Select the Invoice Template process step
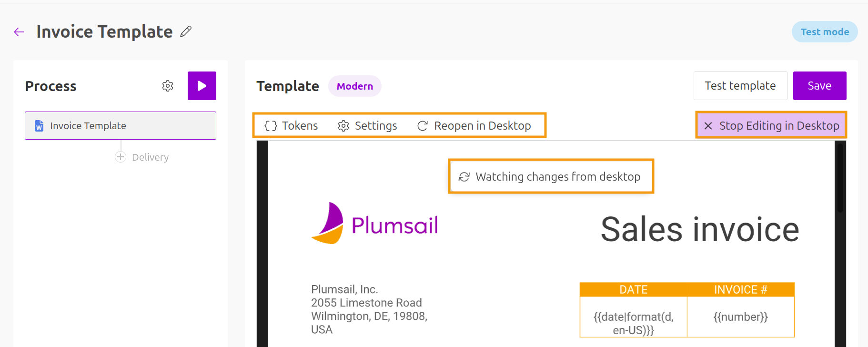Screen dimensions: 868x347 pyautogui.click(x=121, y=126)
